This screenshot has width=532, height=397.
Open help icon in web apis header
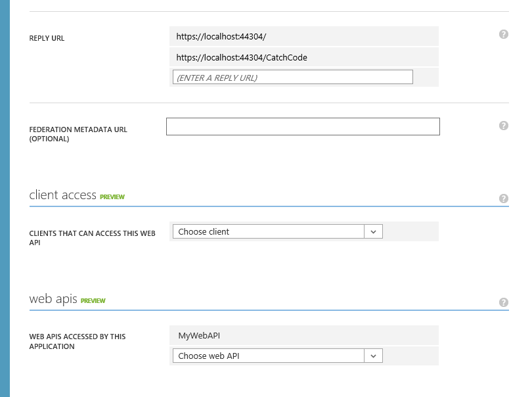504,302
